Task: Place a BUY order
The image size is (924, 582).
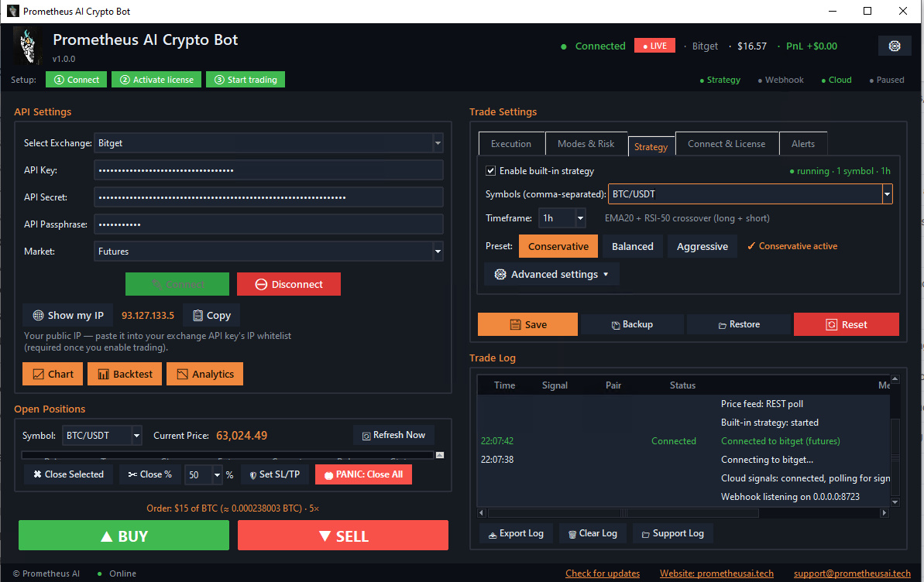Action: (x=124, y=536)
